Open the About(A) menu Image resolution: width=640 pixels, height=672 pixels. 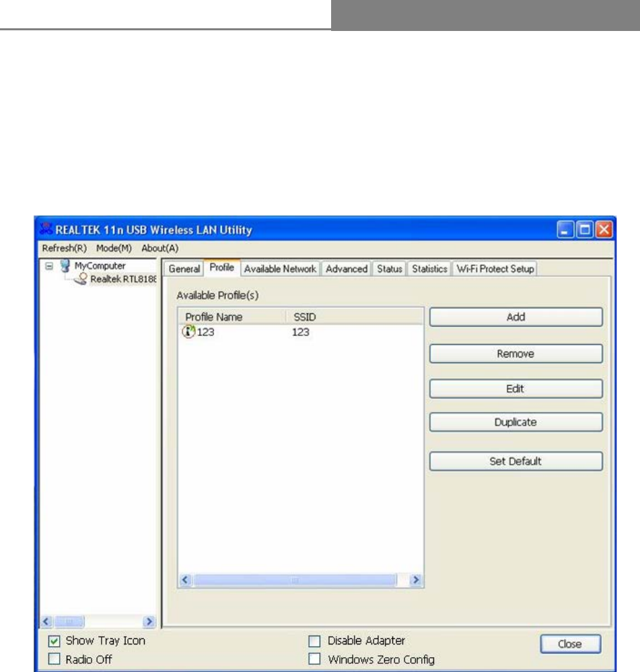(x=159, y=248)
